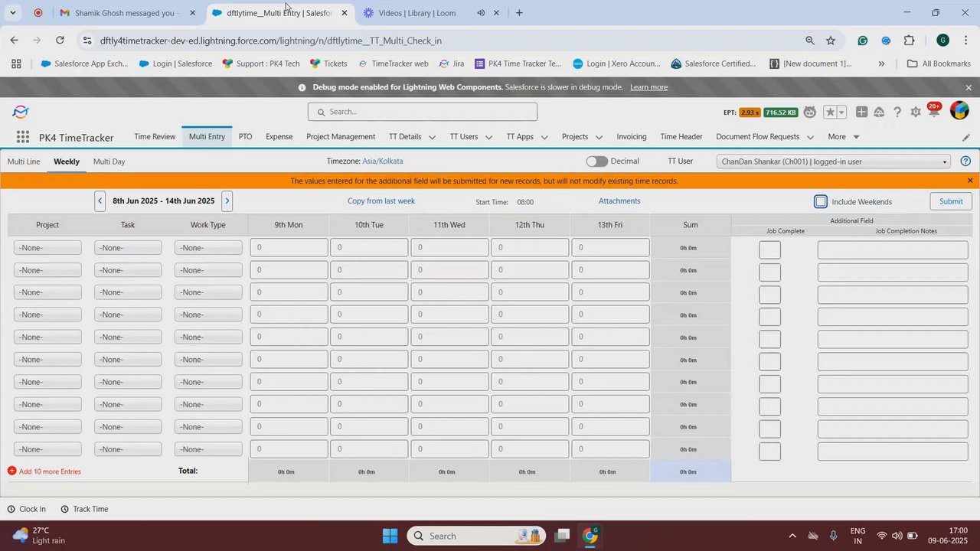Tick Job Complete checkbox in fifth row
The height and width of the screenshot is (551, 980).
[x=769, y=340]
